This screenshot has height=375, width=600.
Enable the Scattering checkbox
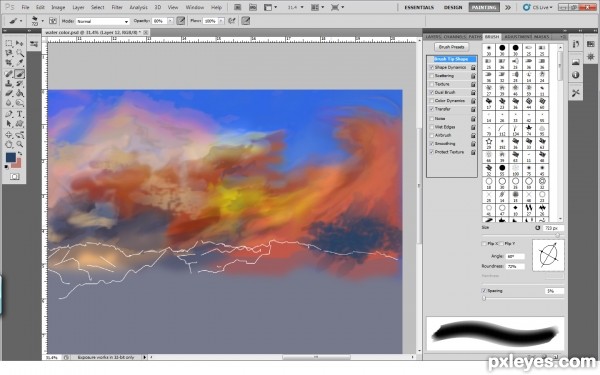432,76
